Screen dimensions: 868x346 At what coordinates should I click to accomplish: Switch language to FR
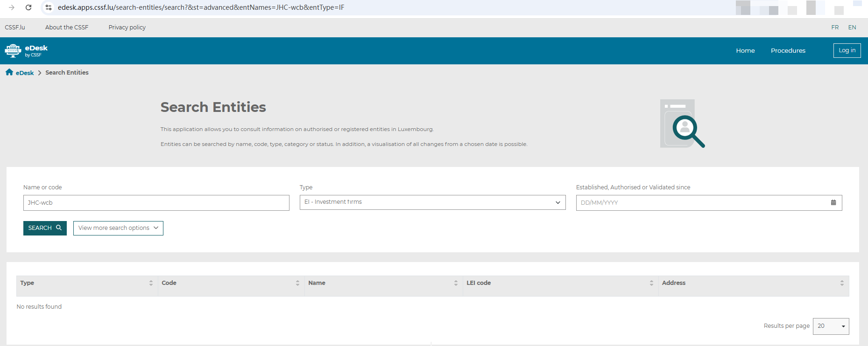click(x=835, y=28)
